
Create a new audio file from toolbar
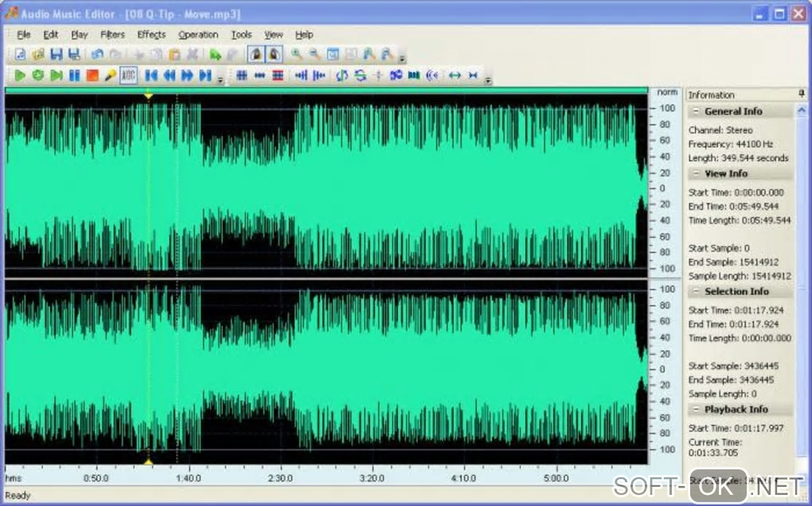coord(20,54)
